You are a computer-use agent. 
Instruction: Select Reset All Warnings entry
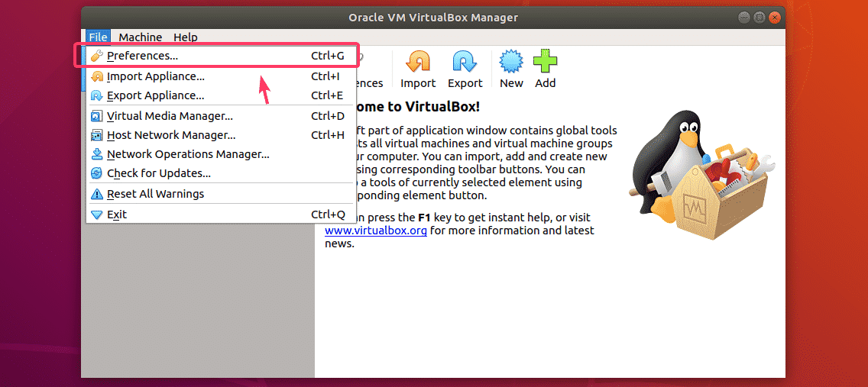click(220, 194)
